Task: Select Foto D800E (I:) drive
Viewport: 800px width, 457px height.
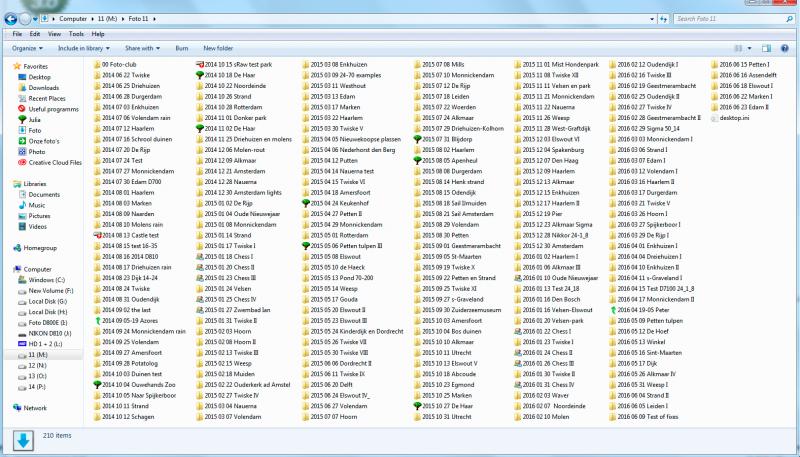Action: [47, 323]
